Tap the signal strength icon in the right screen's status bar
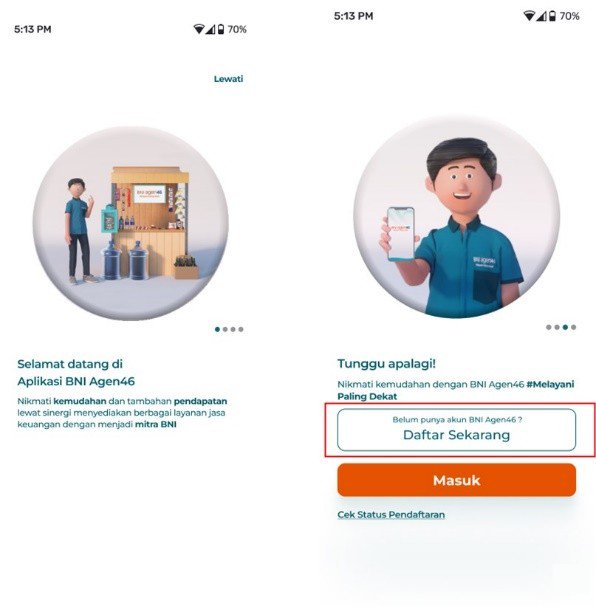 (542, 16)
